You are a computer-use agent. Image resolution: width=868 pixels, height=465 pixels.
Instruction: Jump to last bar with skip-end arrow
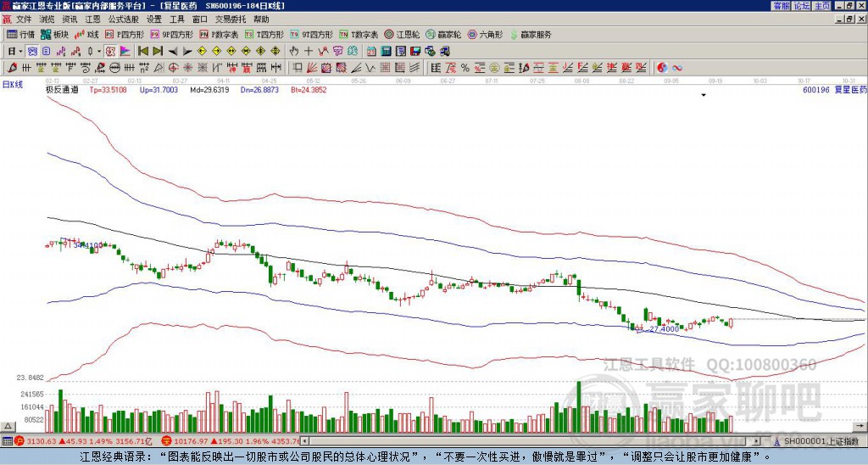coord(158,51)
